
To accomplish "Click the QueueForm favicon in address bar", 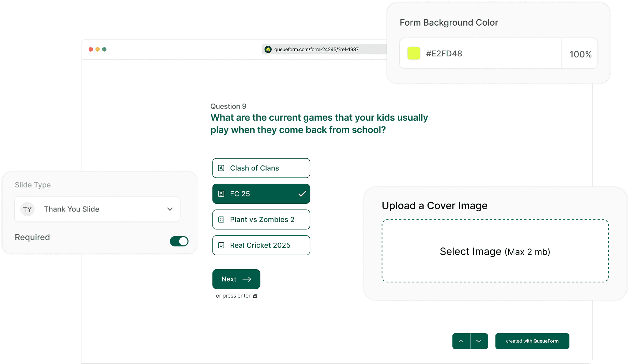I will click(268, 50).
